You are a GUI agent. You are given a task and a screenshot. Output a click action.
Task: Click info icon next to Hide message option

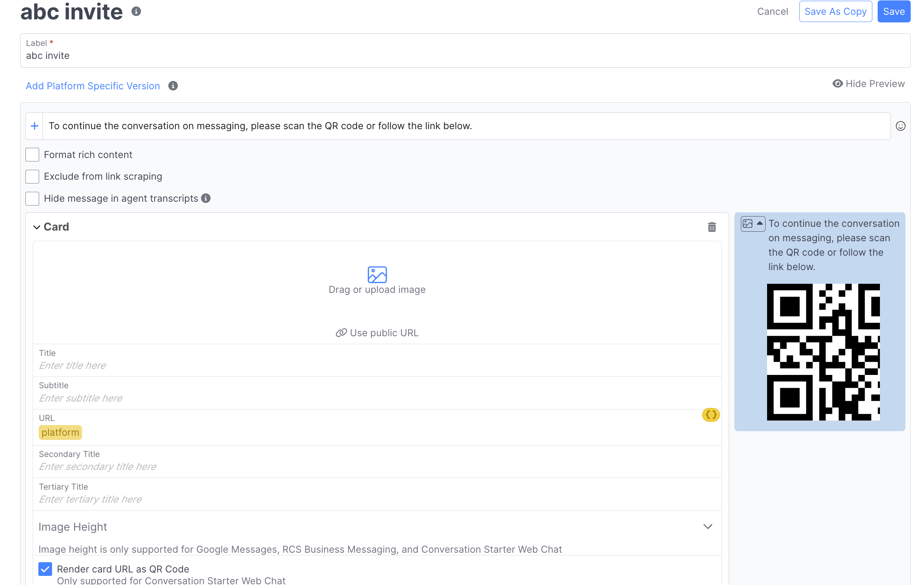[x=206, y=198]
